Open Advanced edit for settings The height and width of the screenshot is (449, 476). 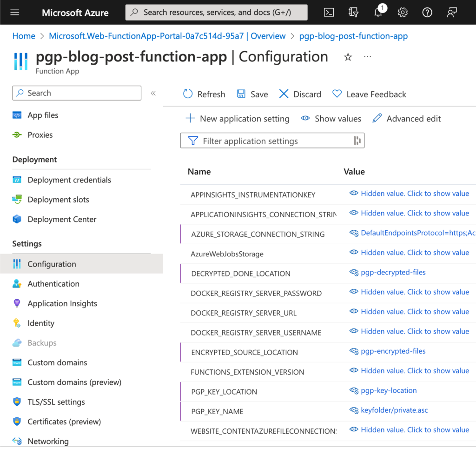[406, 119]
